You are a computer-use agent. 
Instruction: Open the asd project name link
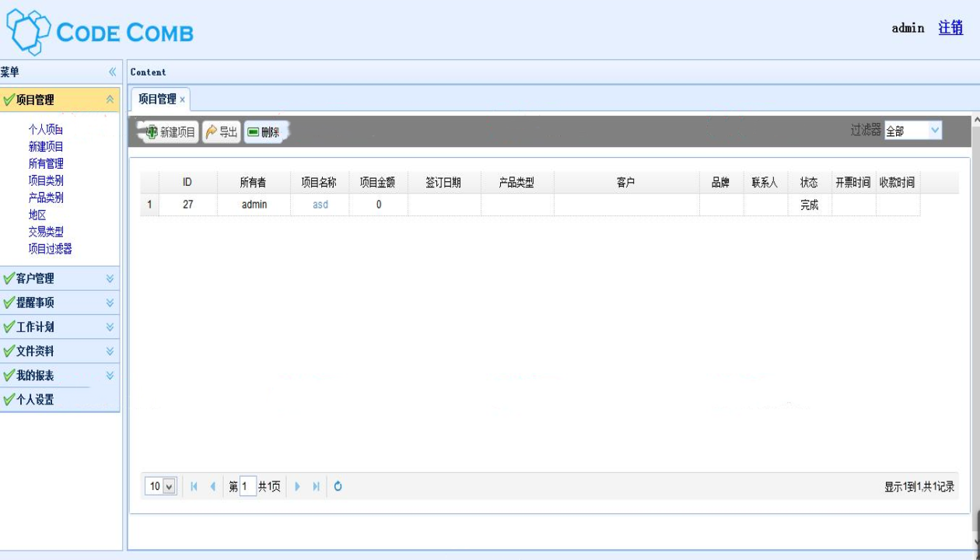[x=320, y=205]
